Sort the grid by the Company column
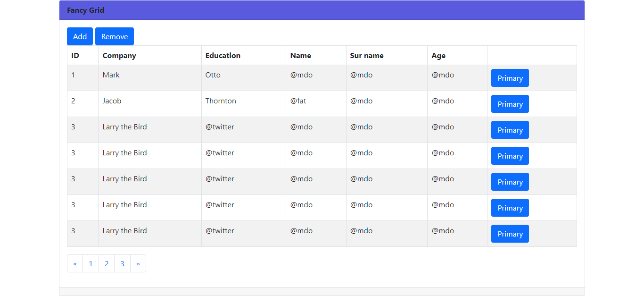The width and height of the screenshot is (644, 296). (x=119, y=55)
